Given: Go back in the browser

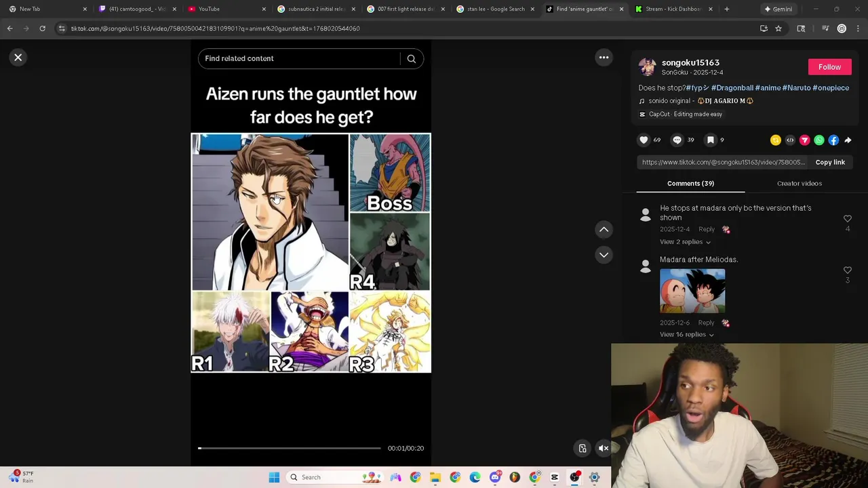Looking at the screenshot, I should tap(9, 28).
